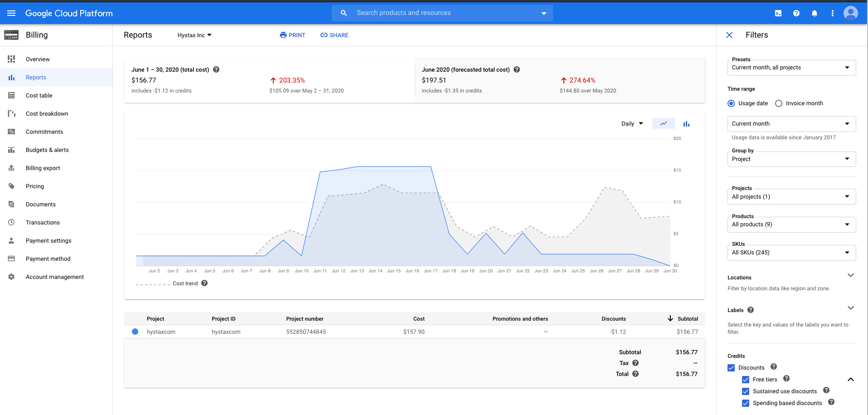Expand Locations filter section
Viewport: 868px width, 415px height.
pyautogui.click(x=851, y=275)
